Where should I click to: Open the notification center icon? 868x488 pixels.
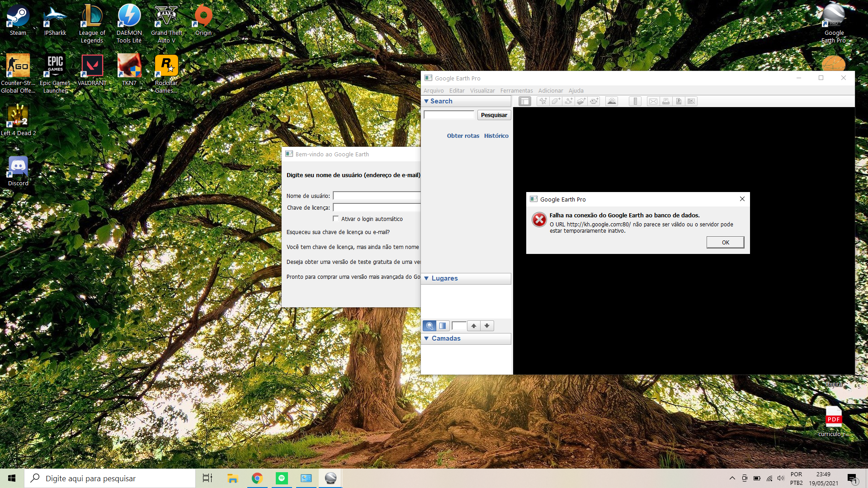tap(853, 479)
